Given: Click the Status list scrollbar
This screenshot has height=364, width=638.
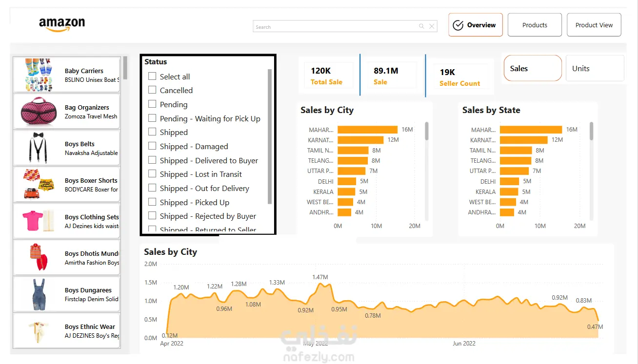Looking at the screenshot, I should point(270,136).
